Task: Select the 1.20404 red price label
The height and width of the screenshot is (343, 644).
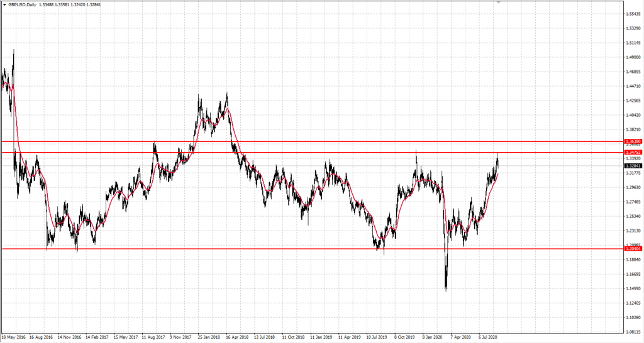Action: pyautogui.click(x=633, y=249)
